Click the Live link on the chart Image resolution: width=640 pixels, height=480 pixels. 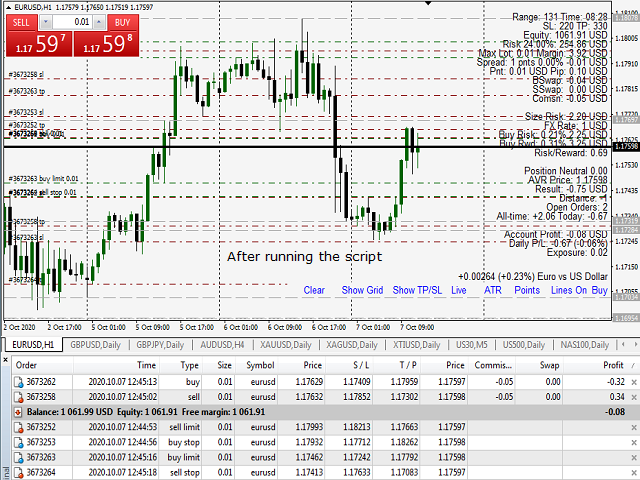click(x=458, y=290)
